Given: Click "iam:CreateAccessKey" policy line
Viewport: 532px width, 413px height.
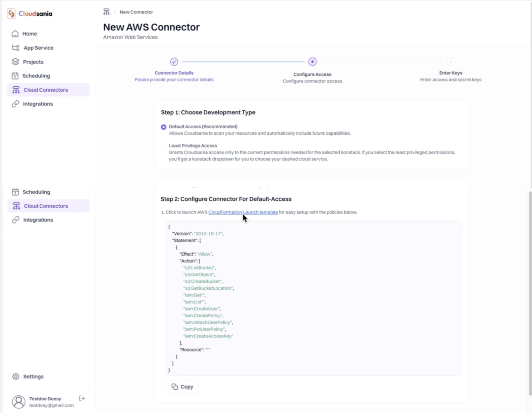Looking at the screenshot, I should click(x=208, y=336).
